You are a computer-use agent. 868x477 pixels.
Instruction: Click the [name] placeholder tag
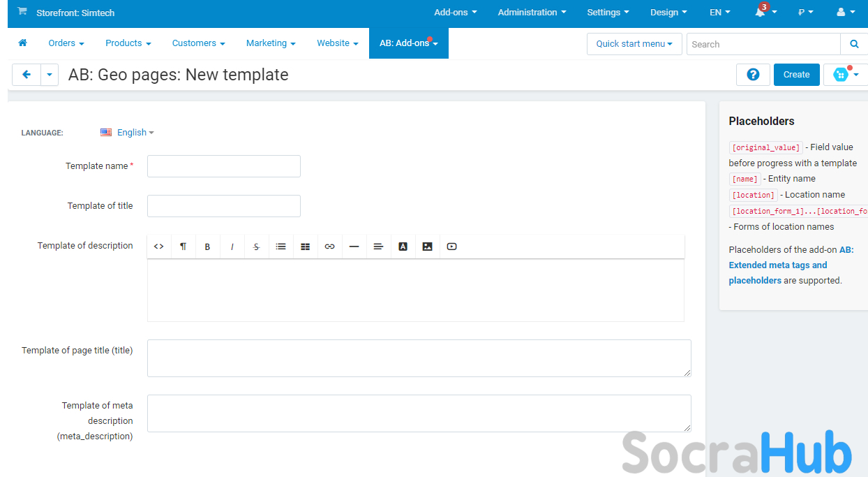[x=744, y=179]
